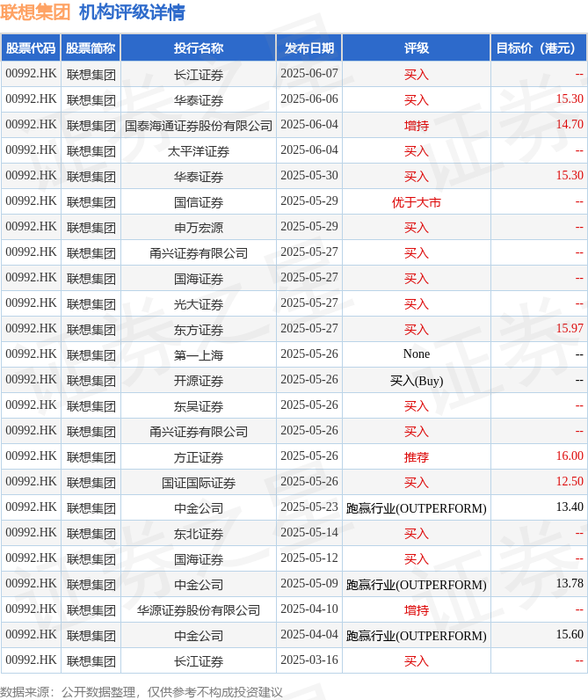Select the 太平洋证券 cell

[x=199, y=151]
